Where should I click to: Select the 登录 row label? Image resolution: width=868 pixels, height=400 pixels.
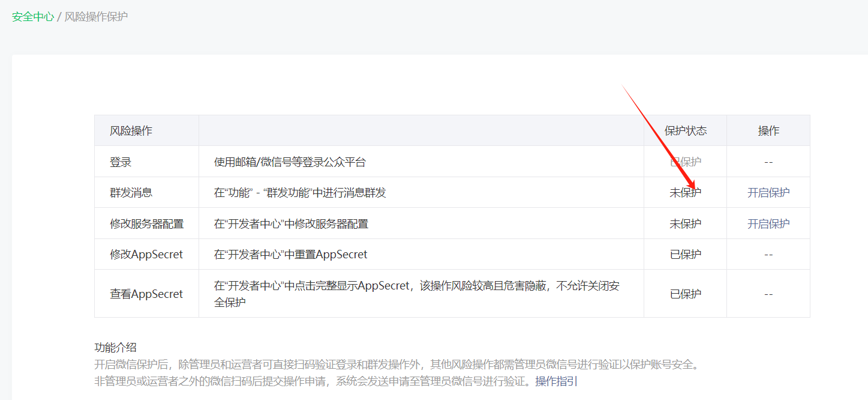(x=121, y=162)
